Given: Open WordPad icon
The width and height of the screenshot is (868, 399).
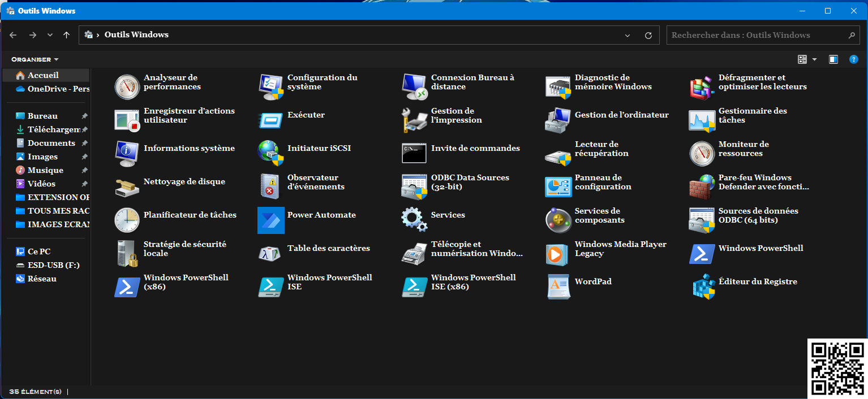Looking at the screenshot, I should pos(558,287).
